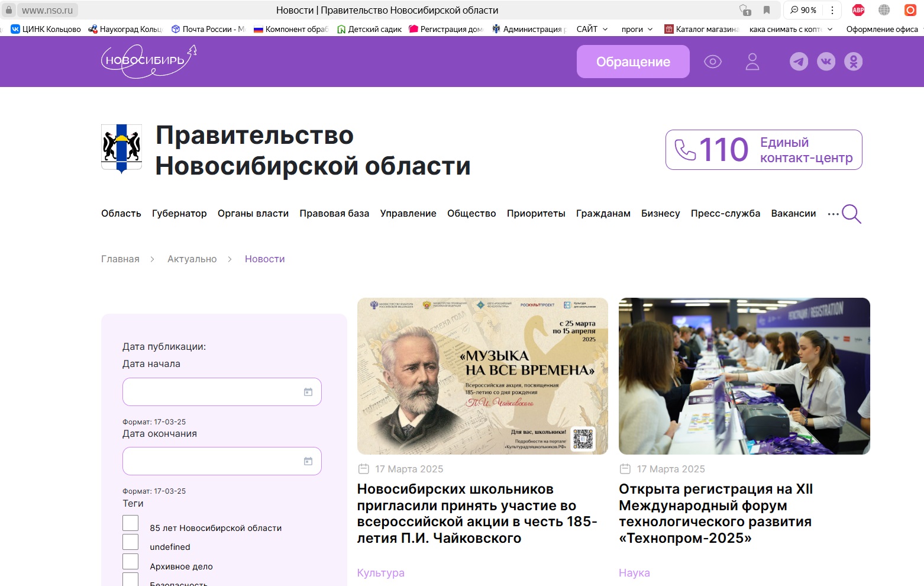Click the orange extension icon at far right
The height and width of the screenshot is (586, 924).
tap(910, 10)
